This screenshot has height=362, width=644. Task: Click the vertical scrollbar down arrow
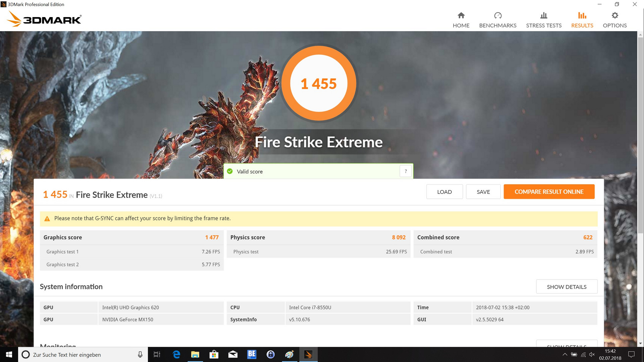pyautogui.click(x=640, y=344)
